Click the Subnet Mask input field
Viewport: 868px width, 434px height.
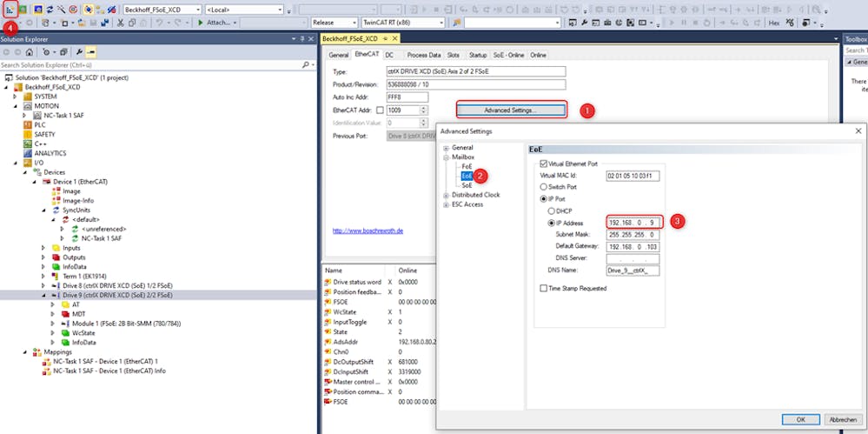pyautogui.click(x=633, y=235)
